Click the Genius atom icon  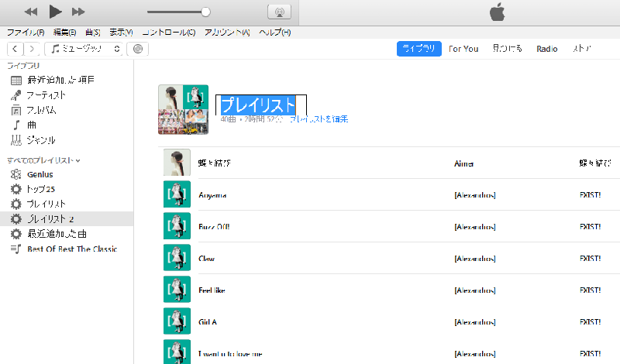point(15,174)
